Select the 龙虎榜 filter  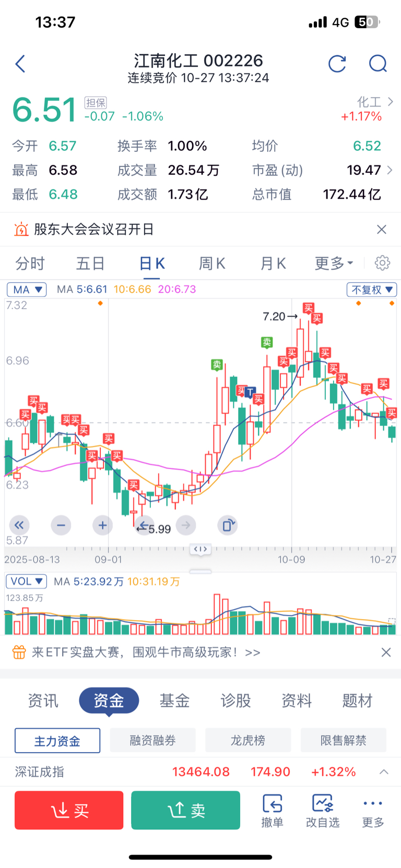(248, 741)
